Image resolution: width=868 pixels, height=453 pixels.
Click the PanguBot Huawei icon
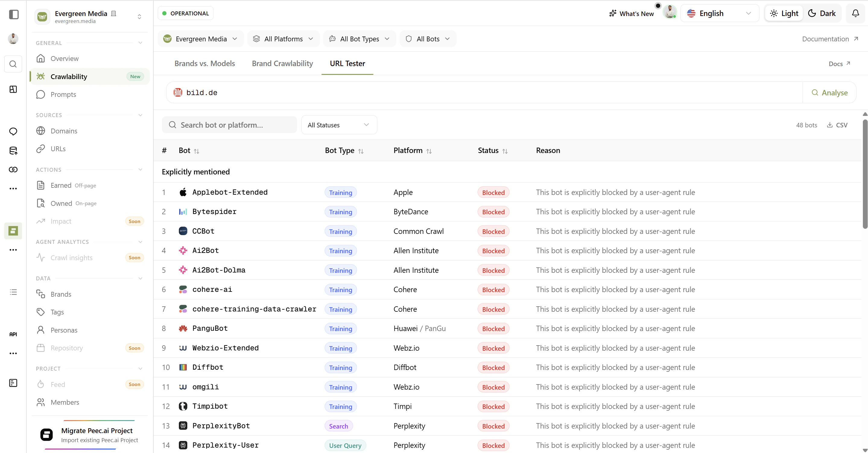tap(183, 329)
